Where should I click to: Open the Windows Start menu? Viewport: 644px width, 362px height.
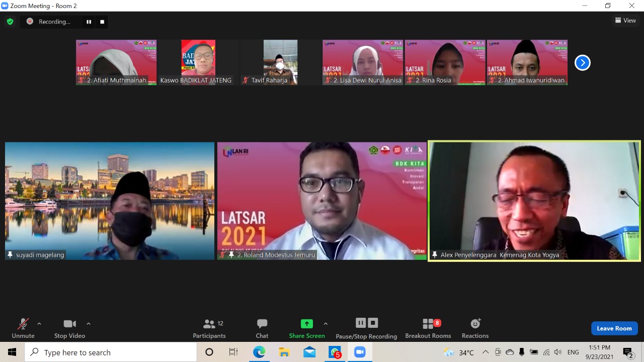[x=12, y=352]
